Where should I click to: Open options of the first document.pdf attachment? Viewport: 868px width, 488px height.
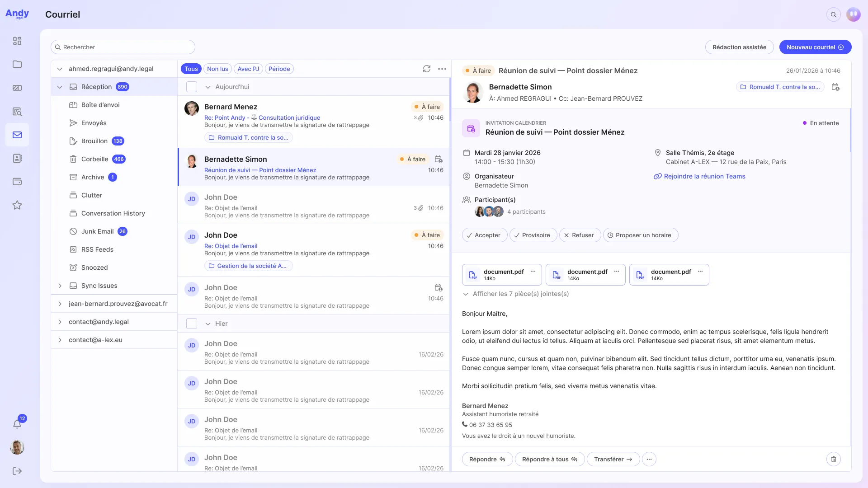pyautogui.click(x=533, y=272)
